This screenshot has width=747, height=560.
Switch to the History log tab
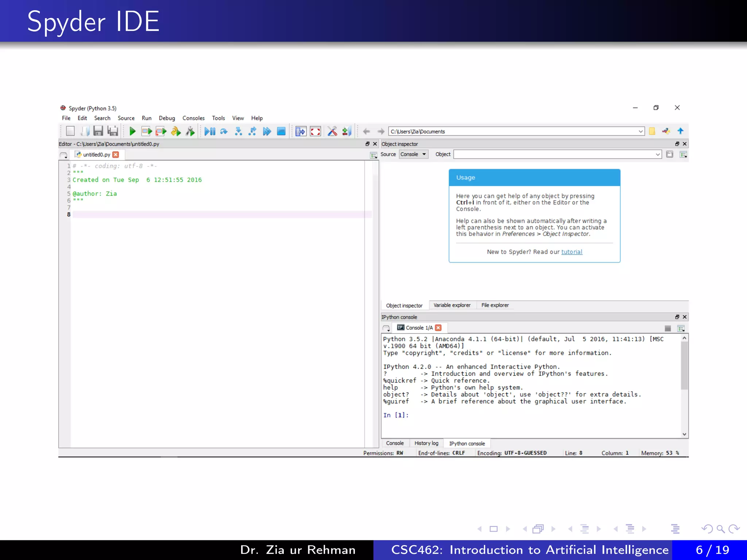(426, 443)
